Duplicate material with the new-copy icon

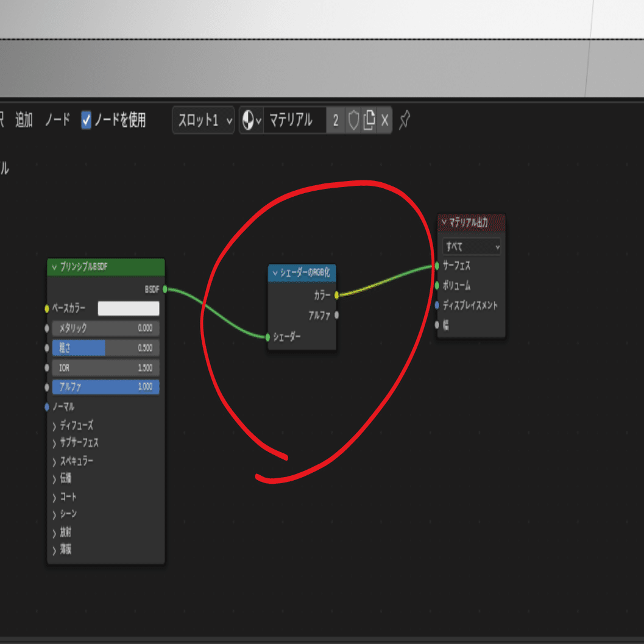tap(369, 121)
